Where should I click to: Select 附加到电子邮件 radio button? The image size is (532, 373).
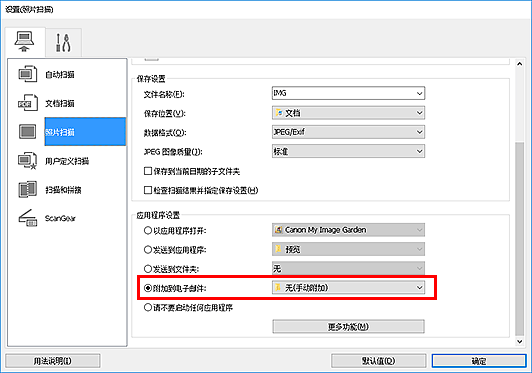tap(148, 288)
